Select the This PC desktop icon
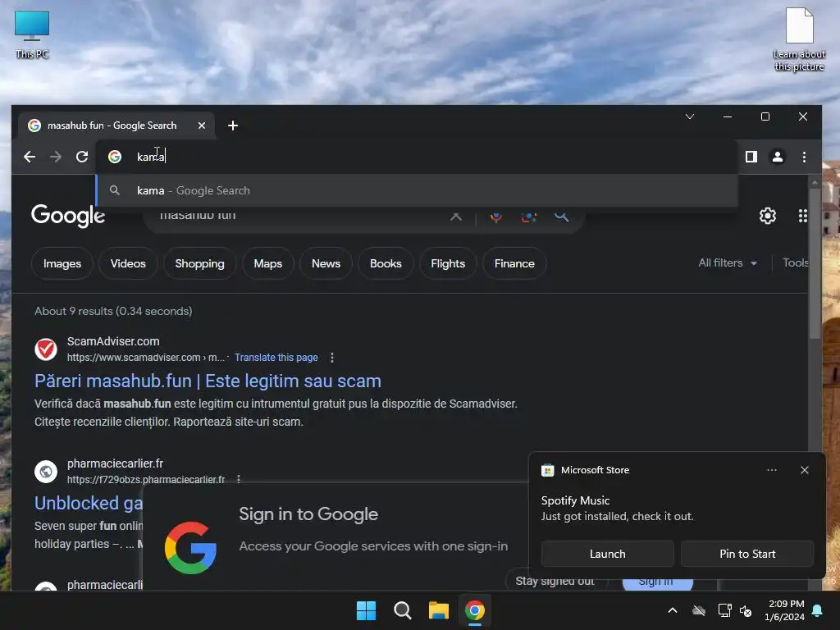 32,34
